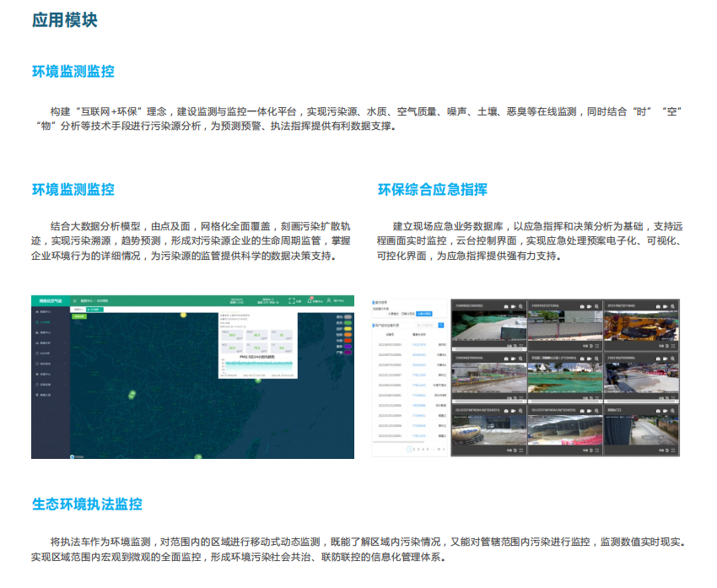Select the middle screen layout mode button
The width and height of the screenshot is (717, 588).
408,314
